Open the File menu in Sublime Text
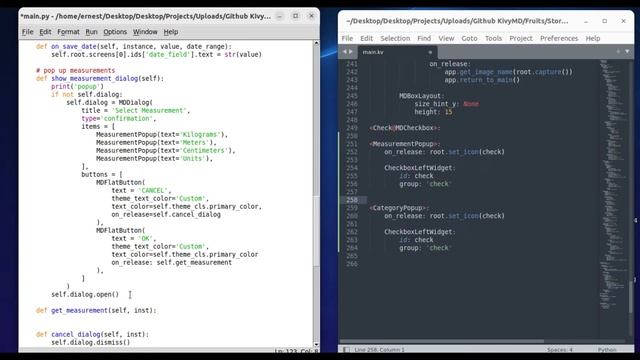This screenshot has height=360, width=640. pos(347,38)
